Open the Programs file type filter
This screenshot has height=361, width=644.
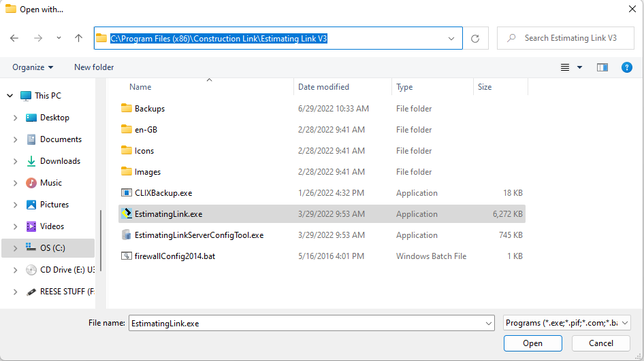click(567, 323)
